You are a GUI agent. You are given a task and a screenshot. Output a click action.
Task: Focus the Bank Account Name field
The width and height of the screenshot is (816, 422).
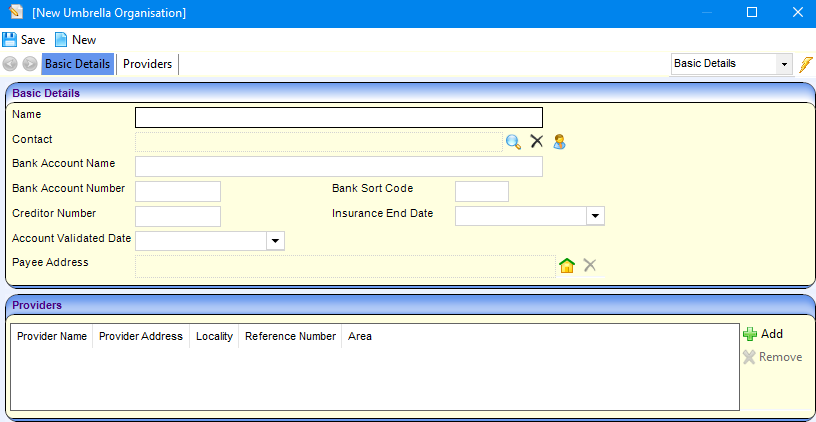click(338, 166)
